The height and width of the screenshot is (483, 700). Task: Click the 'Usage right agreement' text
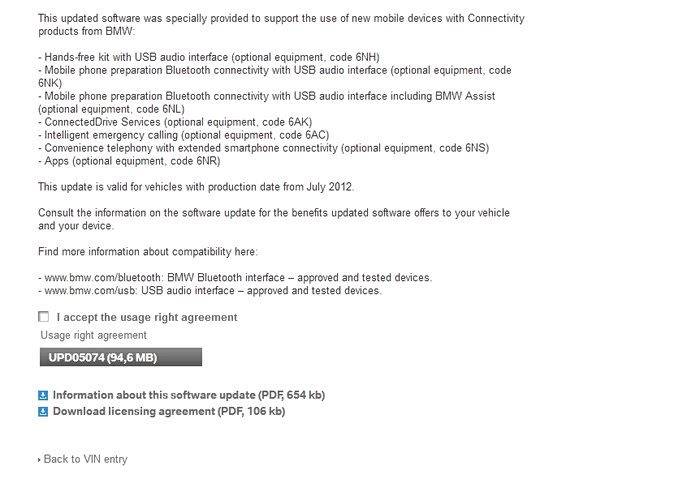(93, 335)
